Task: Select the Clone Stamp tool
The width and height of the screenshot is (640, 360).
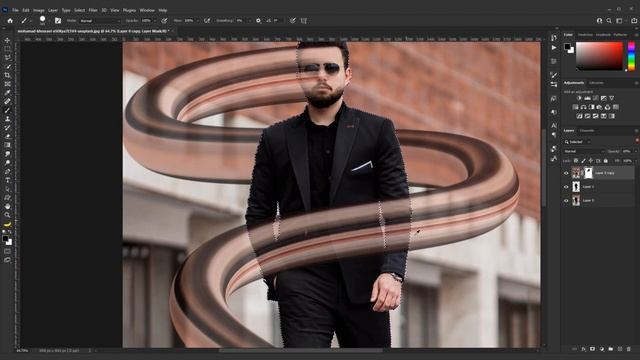Action: coord(7,119)
